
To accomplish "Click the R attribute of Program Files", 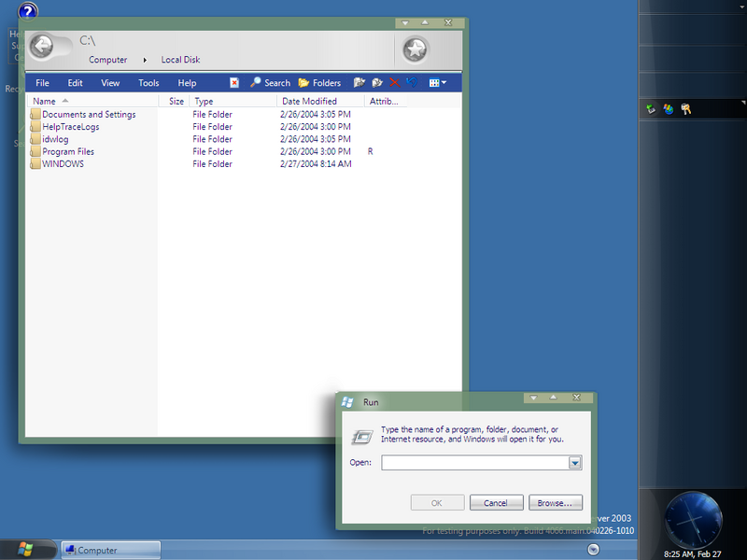I will [370, 151].
